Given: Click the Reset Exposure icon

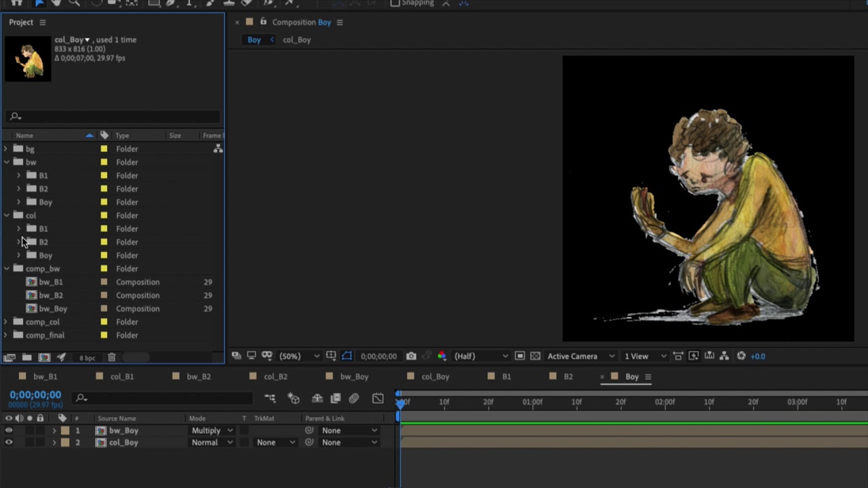Looking at the screenshot, I should tap(741, 356).
